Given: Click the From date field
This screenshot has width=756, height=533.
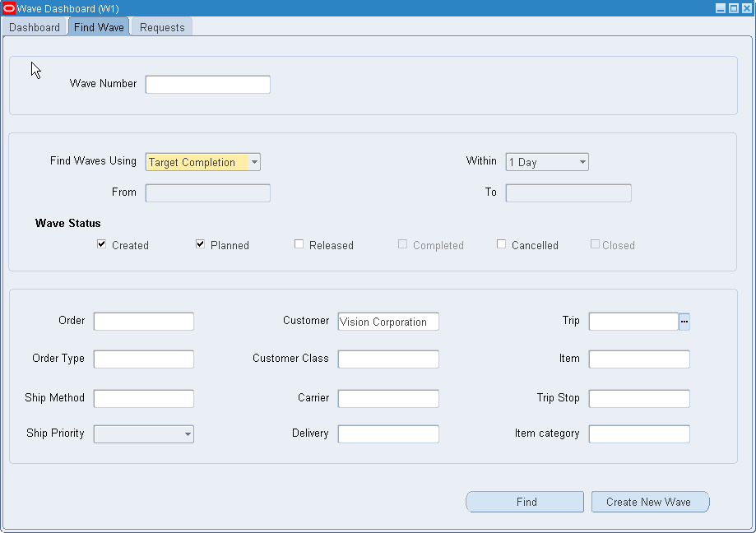Looking at the screenshot, I should 208,192.
